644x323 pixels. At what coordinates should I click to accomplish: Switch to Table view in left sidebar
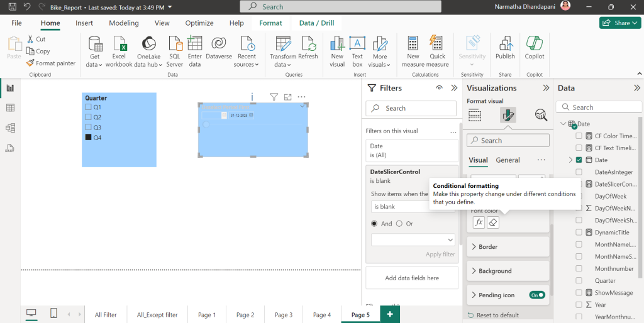(10, 108)
